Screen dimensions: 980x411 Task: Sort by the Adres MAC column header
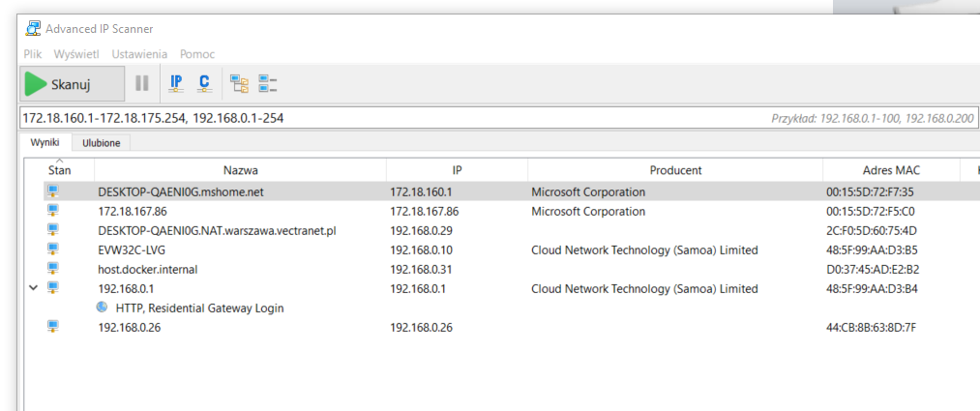[x=891, y=170]
